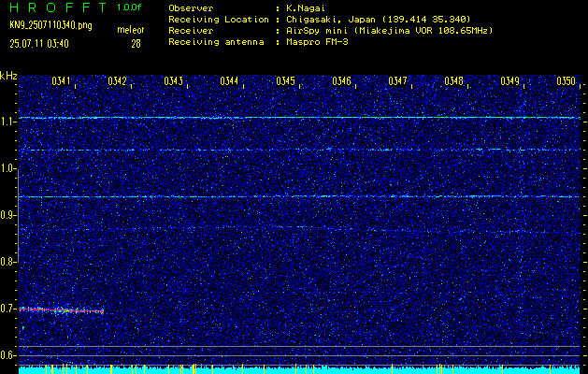Click the Observer field label

pos(191,7)
